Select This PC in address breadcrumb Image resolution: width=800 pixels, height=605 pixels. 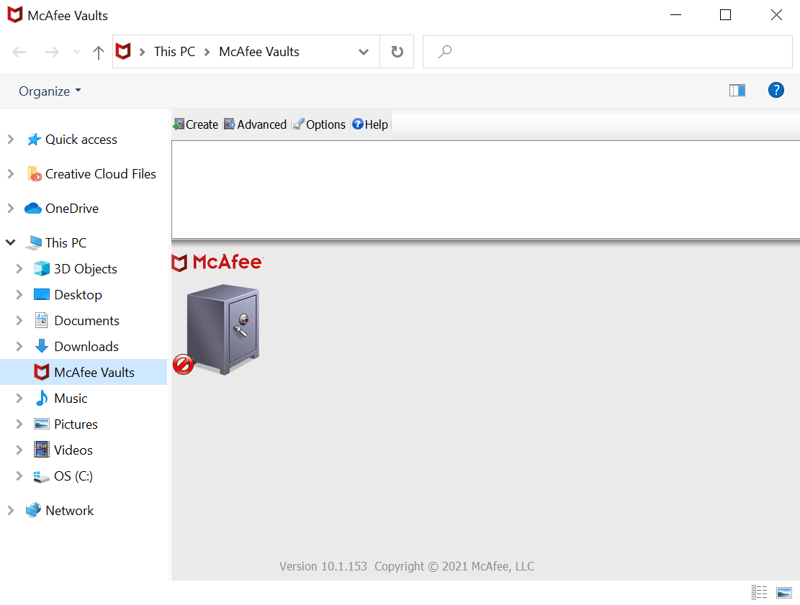(174, 52)
